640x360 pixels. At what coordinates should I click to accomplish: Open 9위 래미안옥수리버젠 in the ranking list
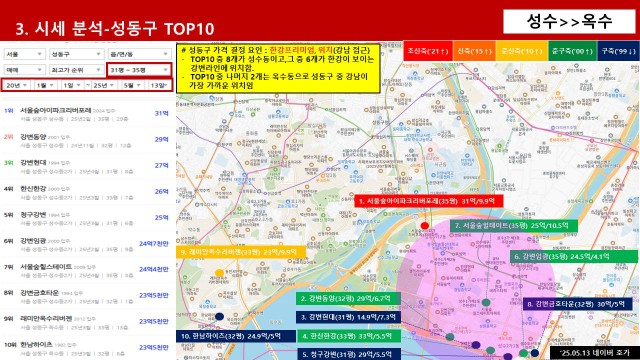click(87, 322)
